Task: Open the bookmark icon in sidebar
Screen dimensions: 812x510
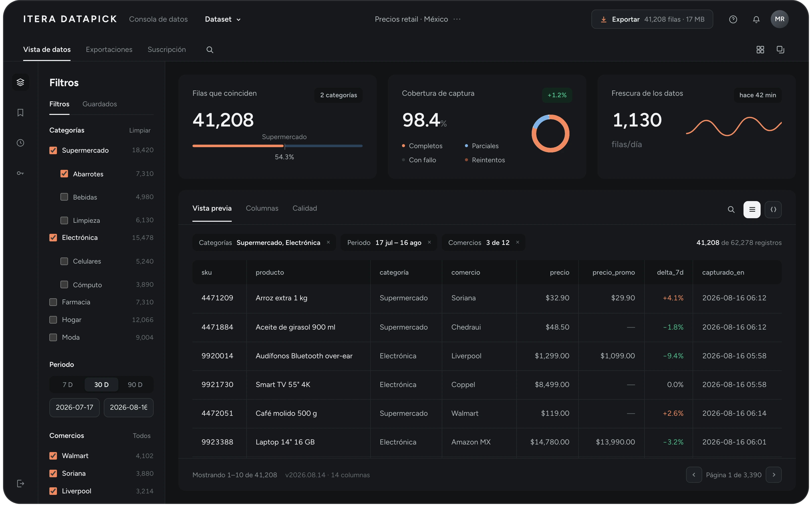Action: (x=20, y=112)
